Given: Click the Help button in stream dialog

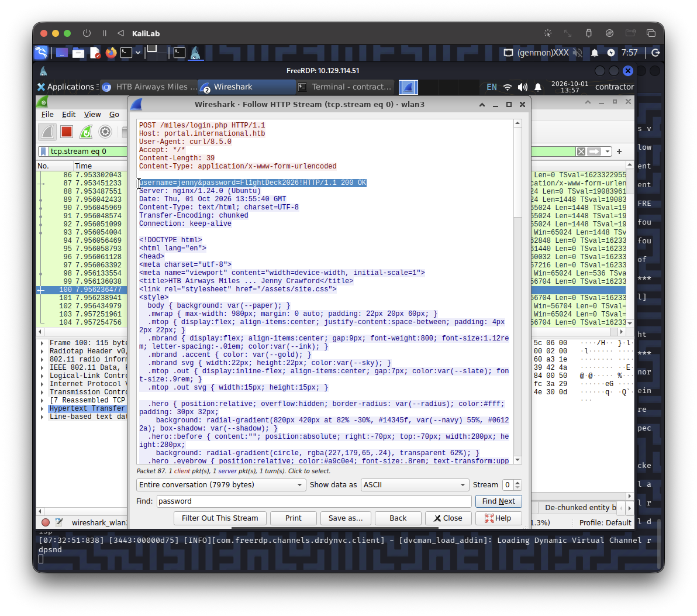Looking at the screenshot, I should coord(498,518).
